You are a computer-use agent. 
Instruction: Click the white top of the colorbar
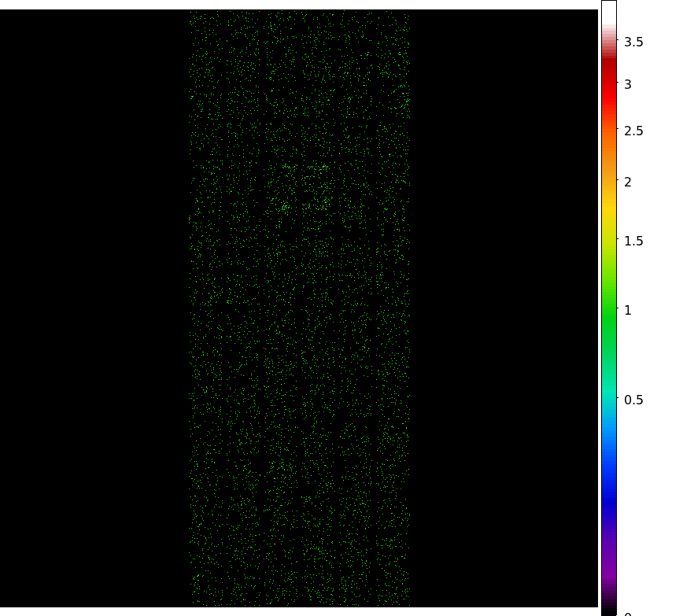608,16
